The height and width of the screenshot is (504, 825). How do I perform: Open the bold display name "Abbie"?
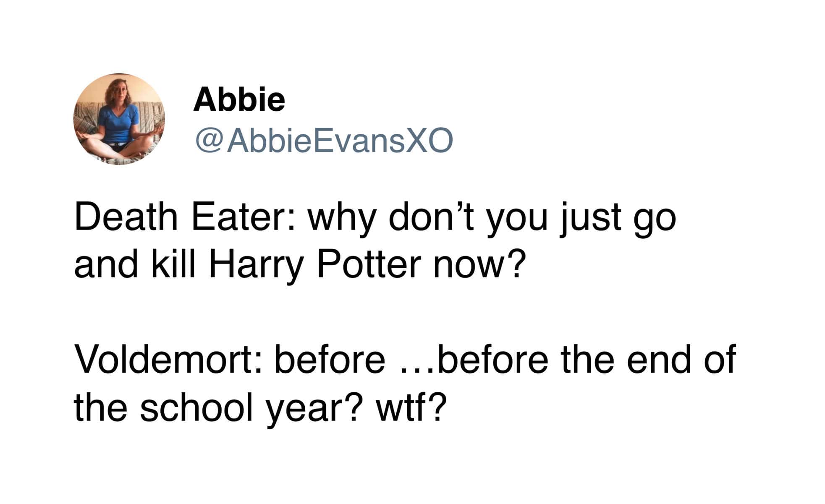239,100
